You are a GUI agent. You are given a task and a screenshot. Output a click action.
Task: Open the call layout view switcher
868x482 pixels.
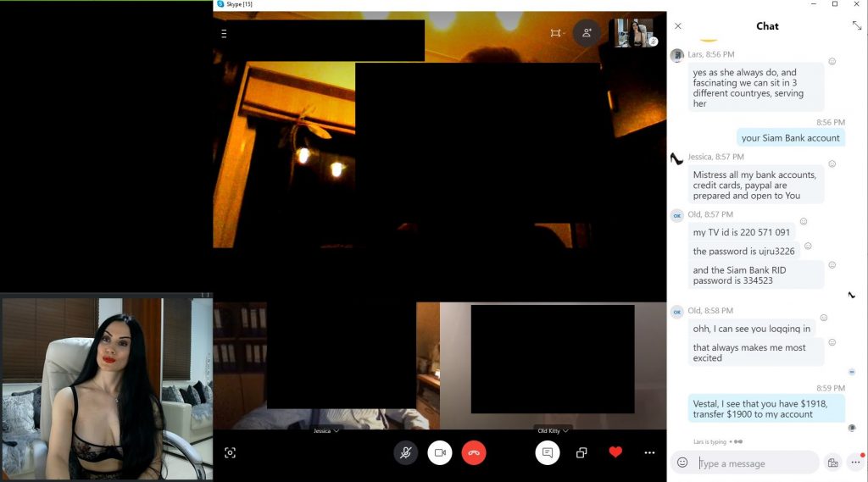[557, 33]
